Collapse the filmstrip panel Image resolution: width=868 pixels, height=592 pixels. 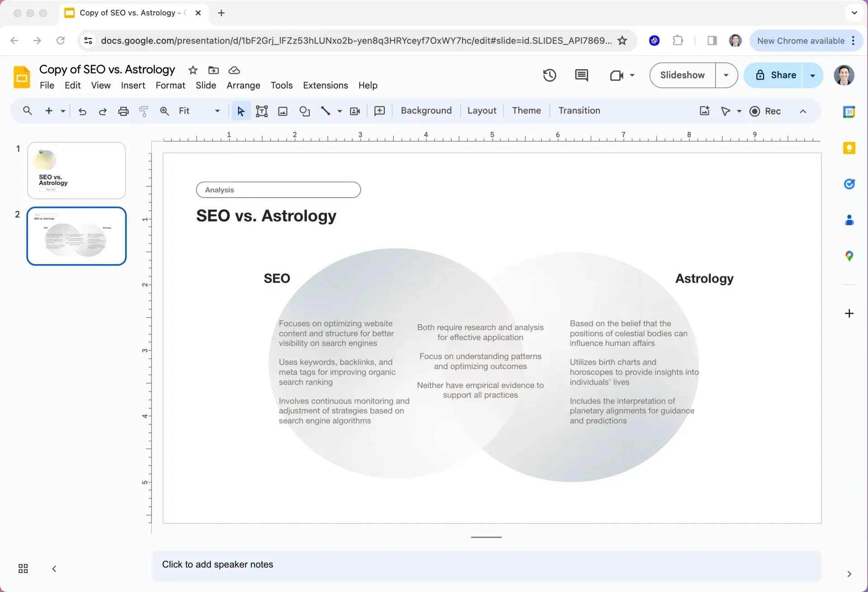pos(54,568)
